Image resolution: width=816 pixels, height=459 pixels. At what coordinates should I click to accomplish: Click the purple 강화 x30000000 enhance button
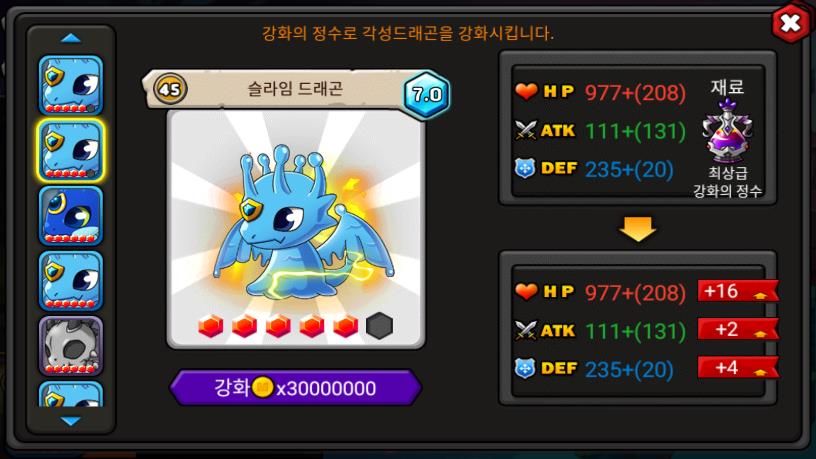coord(295,388)
